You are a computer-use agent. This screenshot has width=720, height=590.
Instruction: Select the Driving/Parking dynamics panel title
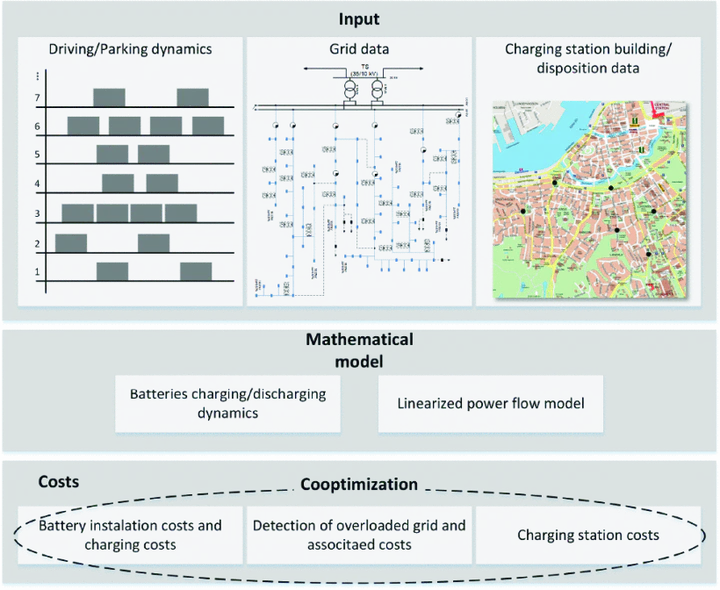[x=131, y=48]
